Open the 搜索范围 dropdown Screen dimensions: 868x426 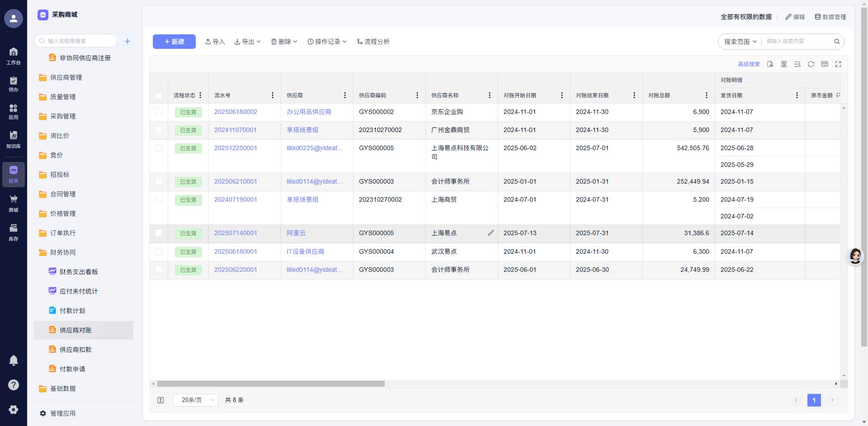click(740, 42)
